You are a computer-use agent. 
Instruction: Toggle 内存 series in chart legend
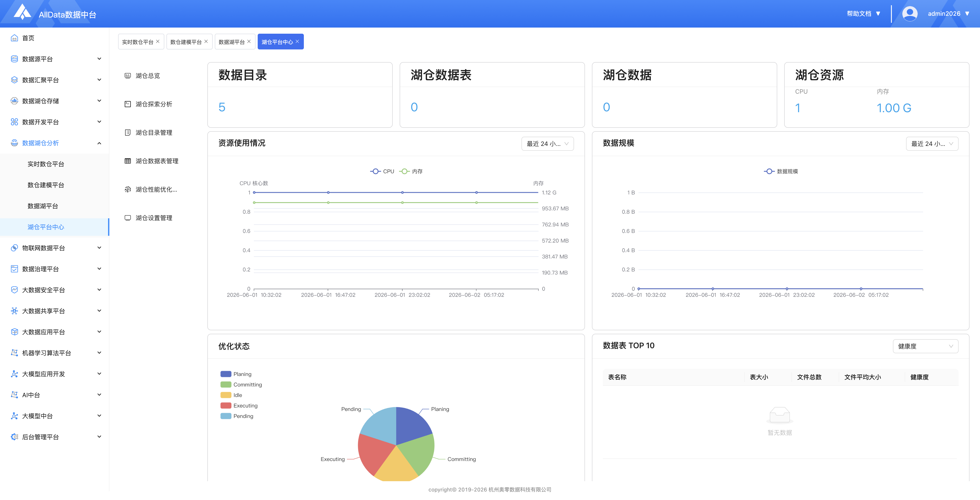click(411, 171)
